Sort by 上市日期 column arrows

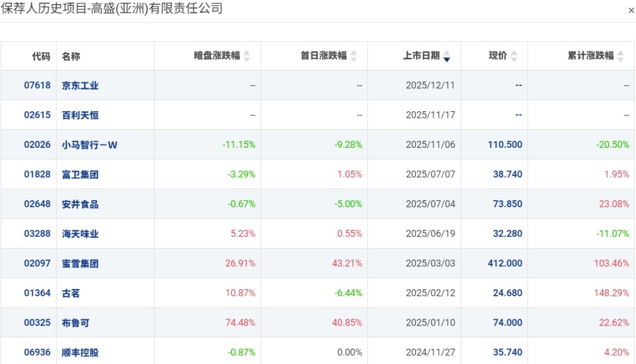tap(446, 56)
